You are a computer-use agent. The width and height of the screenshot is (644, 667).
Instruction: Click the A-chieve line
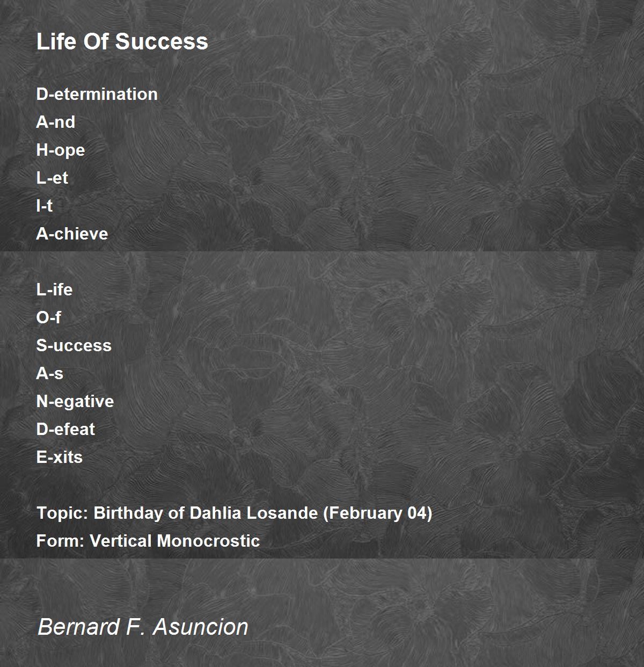pos(72,234)
